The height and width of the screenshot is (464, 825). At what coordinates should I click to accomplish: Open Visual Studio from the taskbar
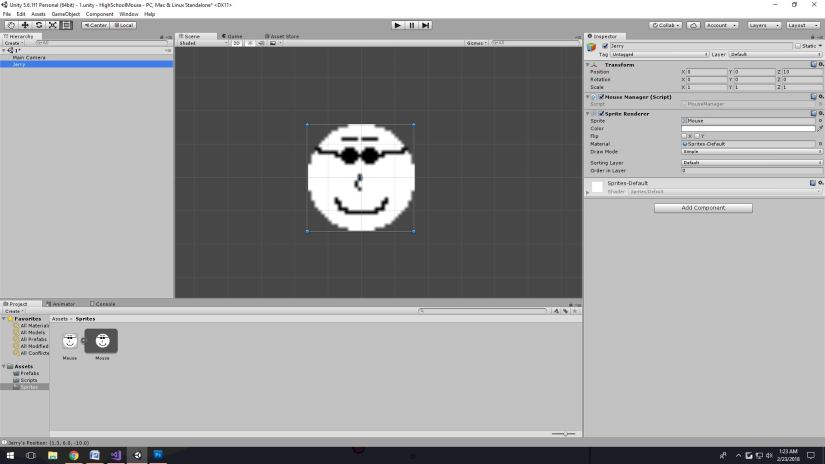(116, 455)
